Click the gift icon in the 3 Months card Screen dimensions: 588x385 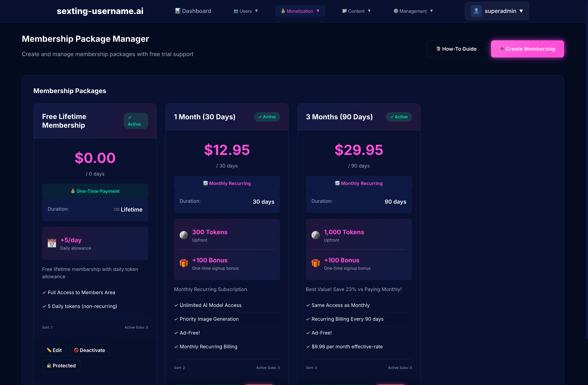point(315,263)
